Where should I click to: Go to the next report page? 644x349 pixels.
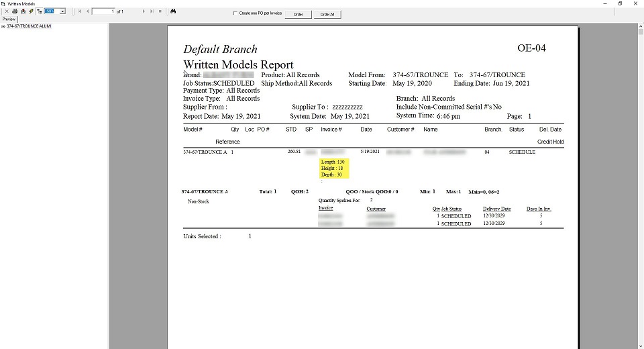pyautogui.click(x=143, y=12)
